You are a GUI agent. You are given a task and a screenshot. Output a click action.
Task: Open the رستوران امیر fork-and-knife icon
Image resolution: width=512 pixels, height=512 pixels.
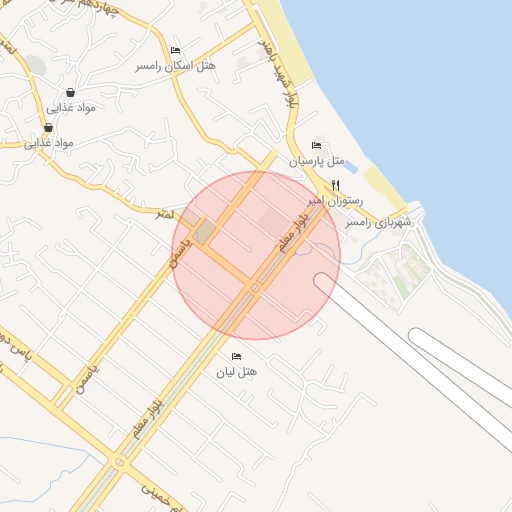(336, 185)
